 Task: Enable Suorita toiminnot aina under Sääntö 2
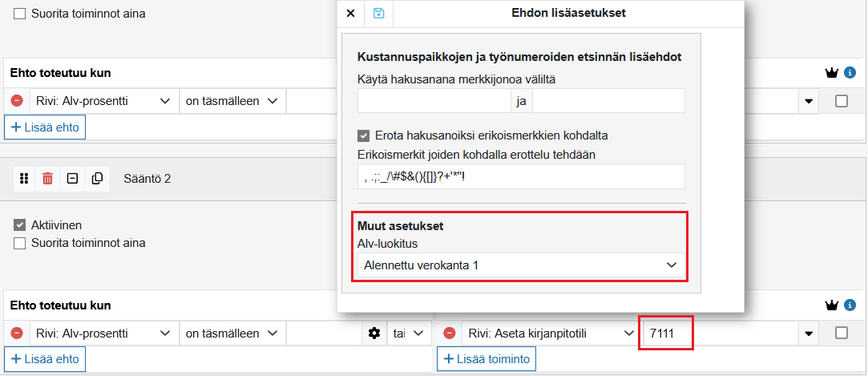coord(20,243)
